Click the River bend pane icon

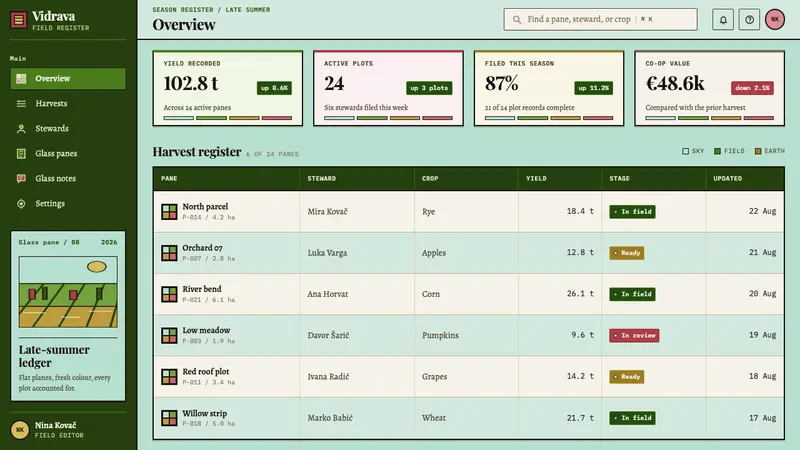point(169,294)
